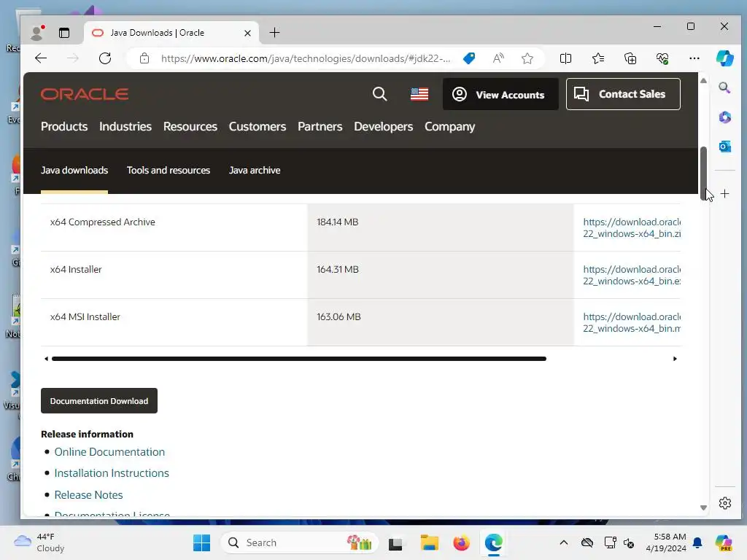This screenshot has height=560, width=747.
Task: Open Edge Settings and more menu
Action: [x=694, y=58]
